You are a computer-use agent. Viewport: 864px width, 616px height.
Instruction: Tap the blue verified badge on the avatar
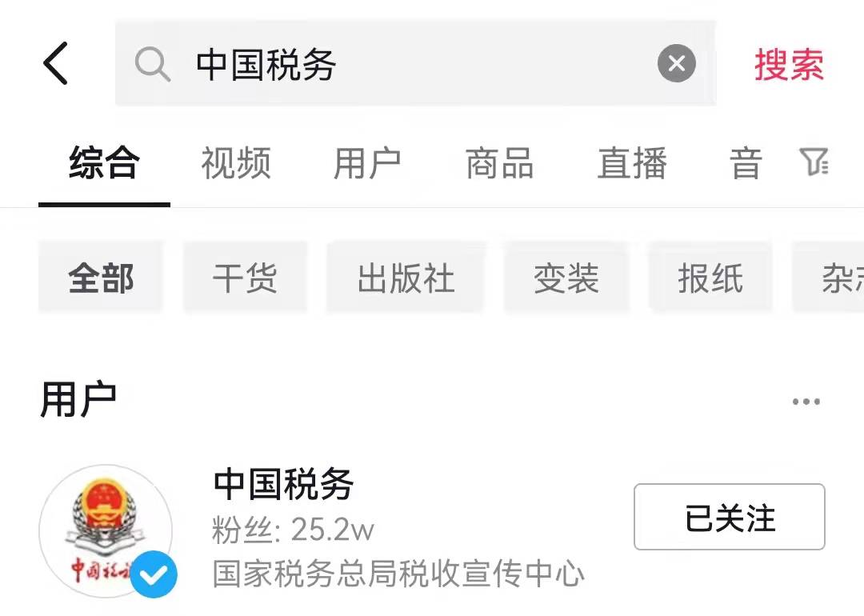[x=154, y=574]
